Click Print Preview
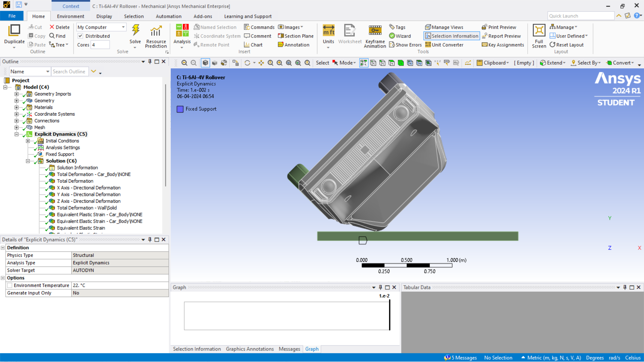Viewport: 644px width, 362px height. [x=499, y=27]
